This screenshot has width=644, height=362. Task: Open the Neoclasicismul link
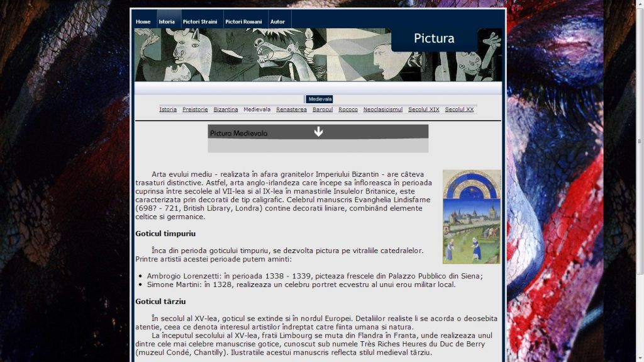click(382, 110)
